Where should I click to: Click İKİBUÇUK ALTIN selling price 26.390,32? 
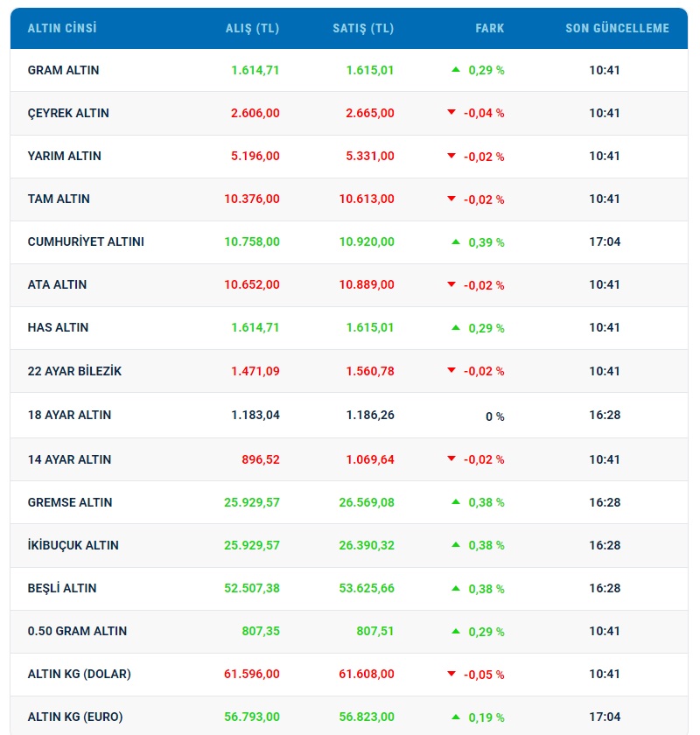367,546
